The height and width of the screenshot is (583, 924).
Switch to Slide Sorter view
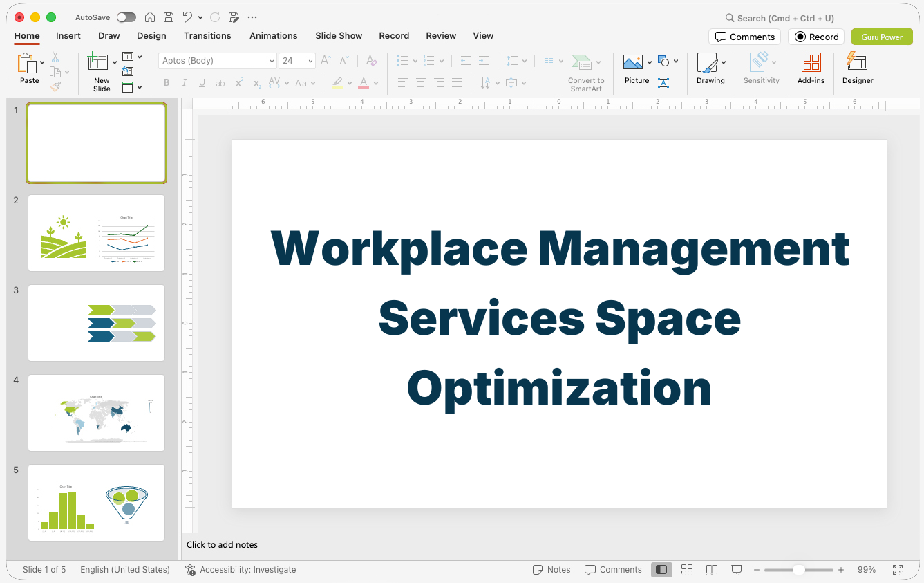[x=687, y=570]
